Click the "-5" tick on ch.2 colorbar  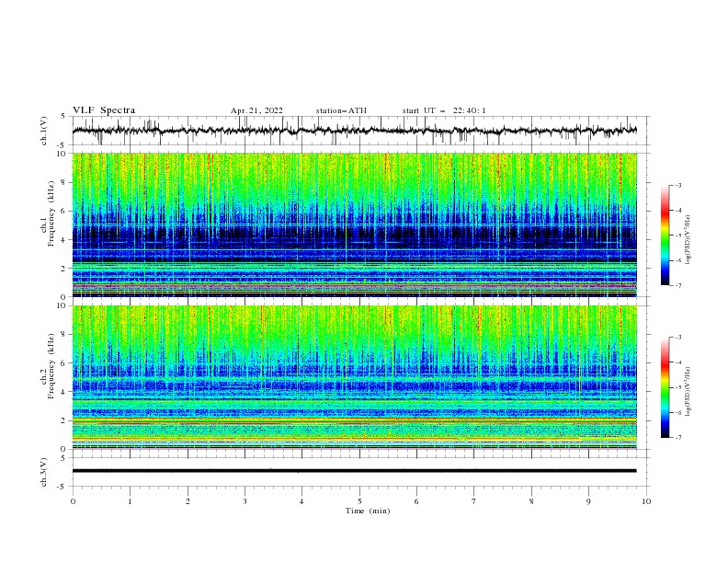[x=677, y=387]
